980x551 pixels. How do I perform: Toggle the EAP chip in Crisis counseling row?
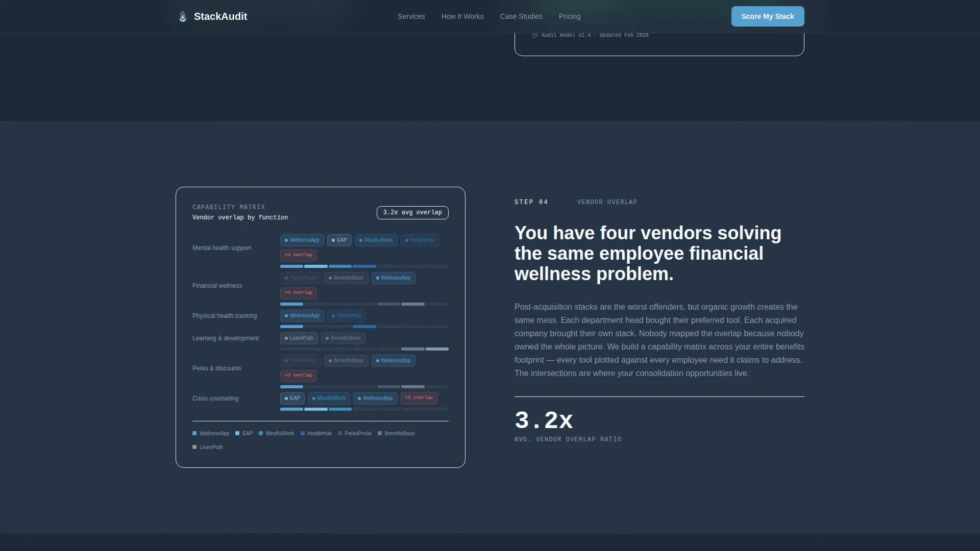[x=291, y=398]
